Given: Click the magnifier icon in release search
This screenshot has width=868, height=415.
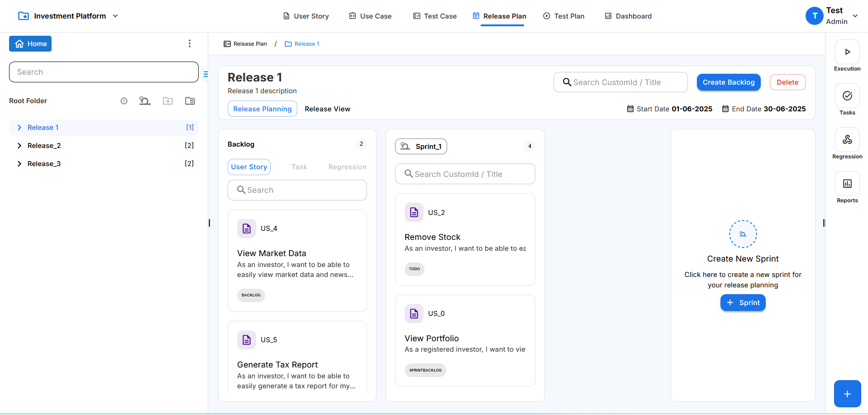Looking at the screenshot, I should tap(567, 82).
